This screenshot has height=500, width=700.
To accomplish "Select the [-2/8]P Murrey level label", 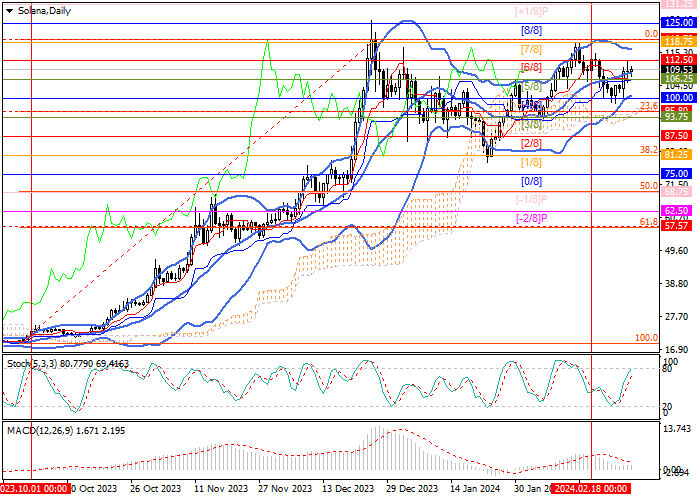I will (x=531, y=218).
